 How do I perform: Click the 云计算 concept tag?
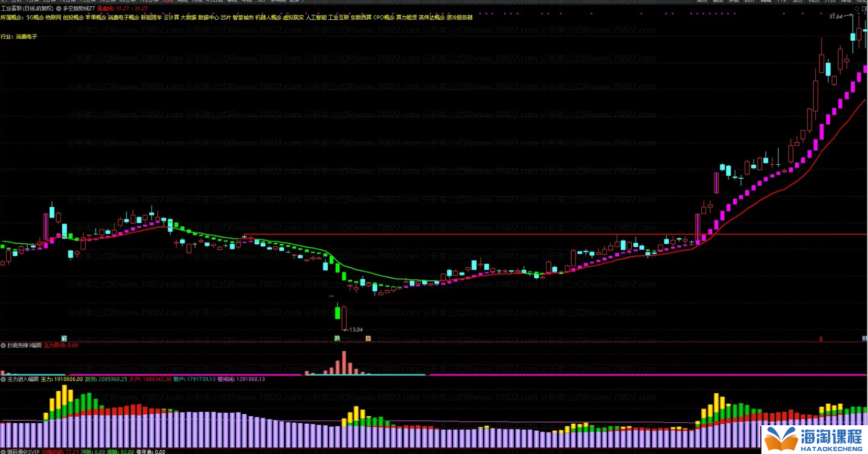click(171, 18)
